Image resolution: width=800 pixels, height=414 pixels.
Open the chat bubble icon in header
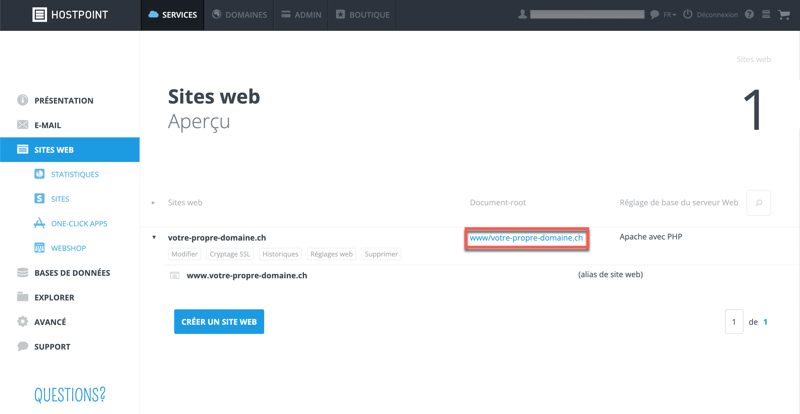coord(655,15)
